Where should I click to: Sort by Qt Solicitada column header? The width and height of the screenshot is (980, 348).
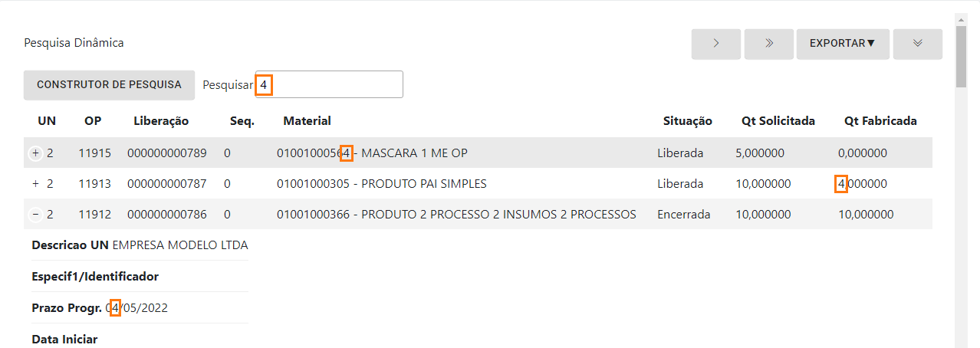coord(778,121)
